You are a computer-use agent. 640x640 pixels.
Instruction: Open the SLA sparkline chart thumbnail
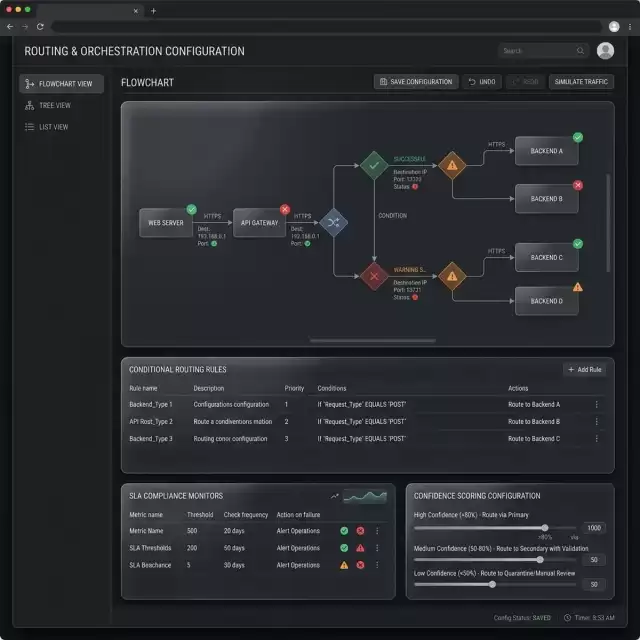tap(365, 496)
